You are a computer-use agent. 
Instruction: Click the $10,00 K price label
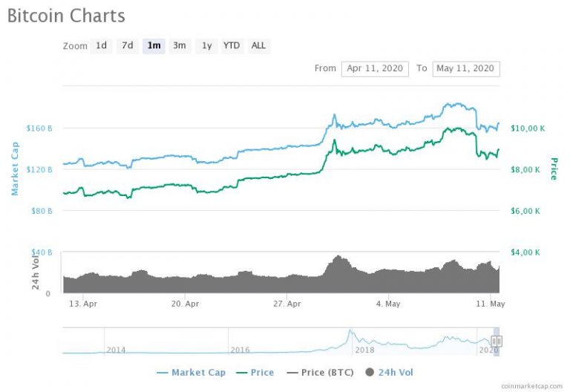[x=528, y=128]
